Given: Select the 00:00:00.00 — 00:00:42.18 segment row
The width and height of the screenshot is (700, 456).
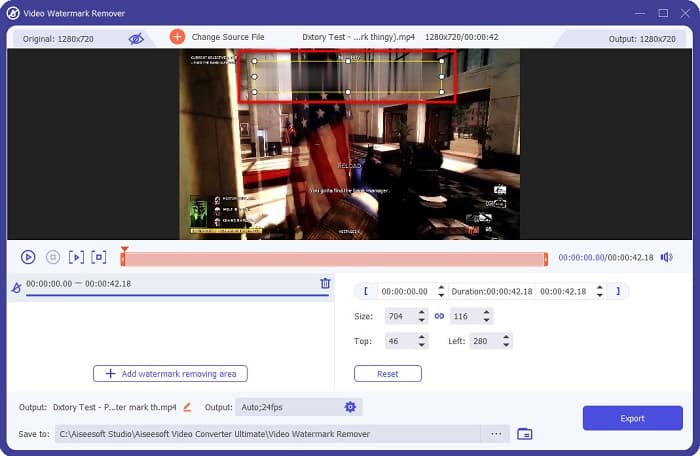Looking at the screenshot, I should point(171,287).
